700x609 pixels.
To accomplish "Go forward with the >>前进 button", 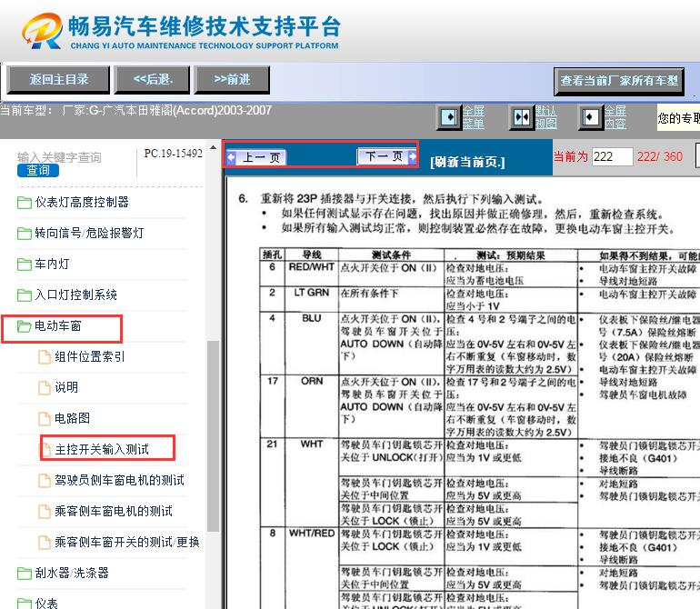I will 232,80.
